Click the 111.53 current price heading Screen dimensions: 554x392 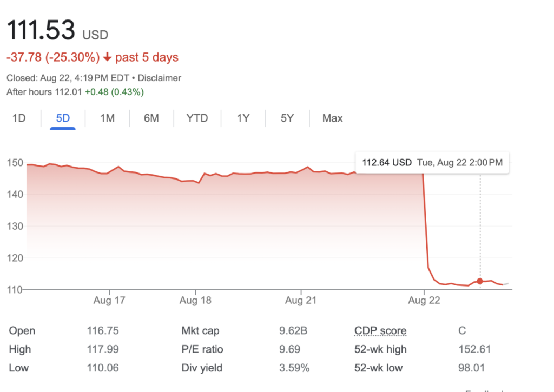pos(41,30)
